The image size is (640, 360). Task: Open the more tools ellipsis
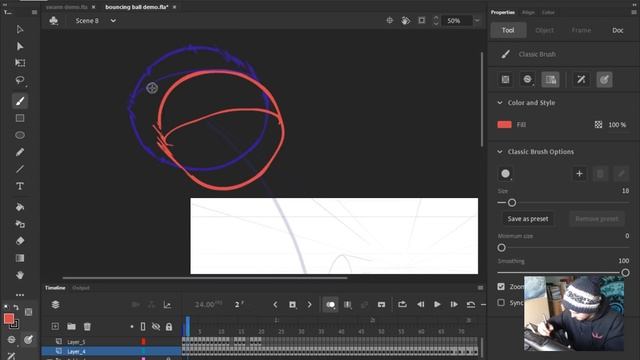(x=20, y=295)
